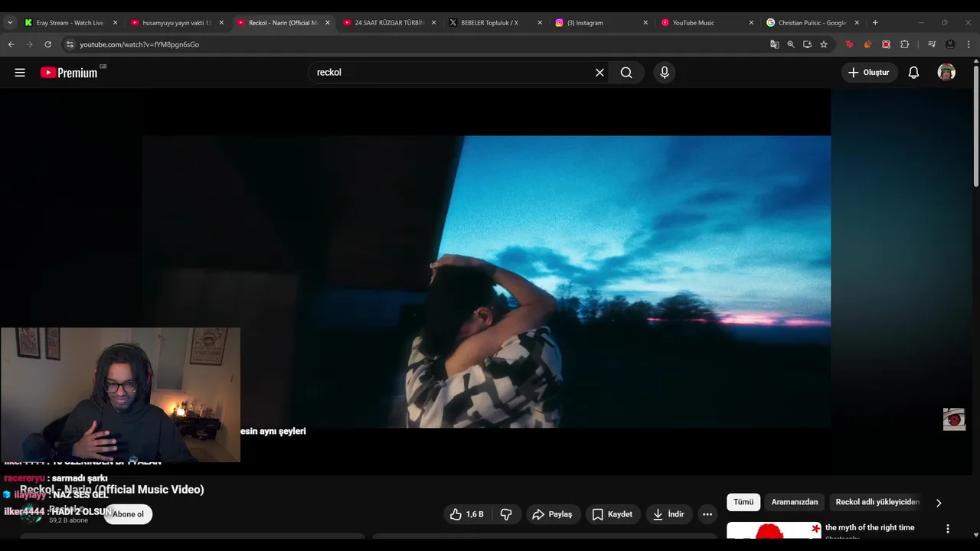Save the video with Kaydet button
The width and height of the screenshot is (980, 551).
[x=612, y=514]
